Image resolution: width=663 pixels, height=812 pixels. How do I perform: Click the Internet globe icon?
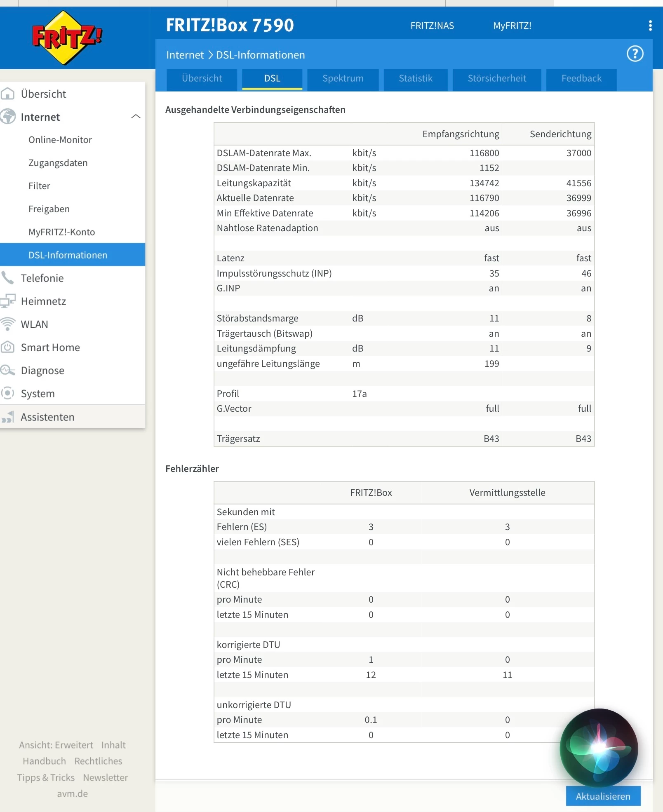point(8,117)
